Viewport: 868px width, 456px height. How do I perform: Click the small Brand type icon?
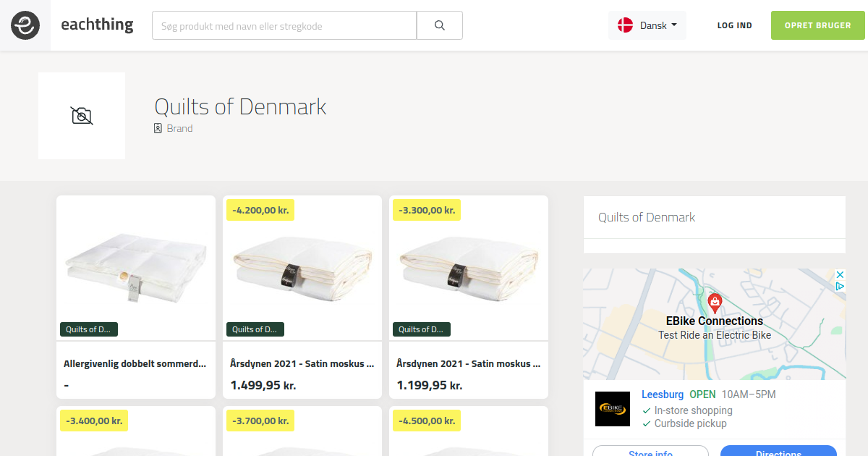158,128
